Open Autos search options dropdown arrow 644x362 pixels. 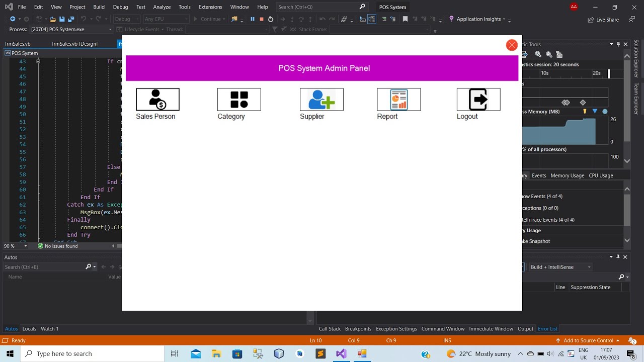[x=95, y=267]
